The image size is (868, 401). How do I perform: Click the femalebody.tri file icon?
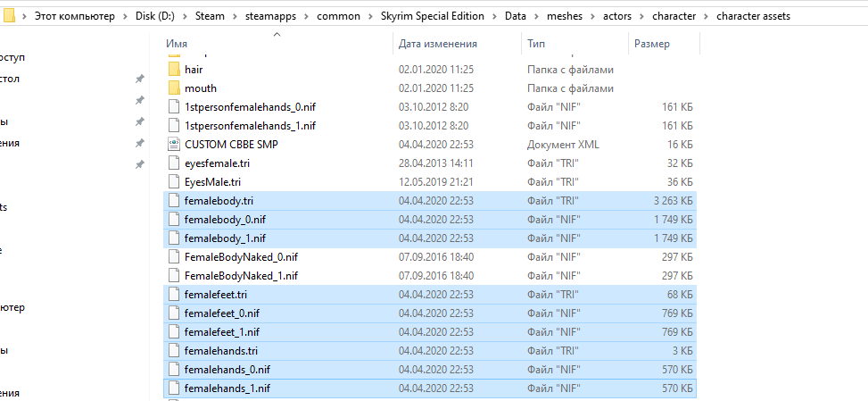[x=173, y=201]
